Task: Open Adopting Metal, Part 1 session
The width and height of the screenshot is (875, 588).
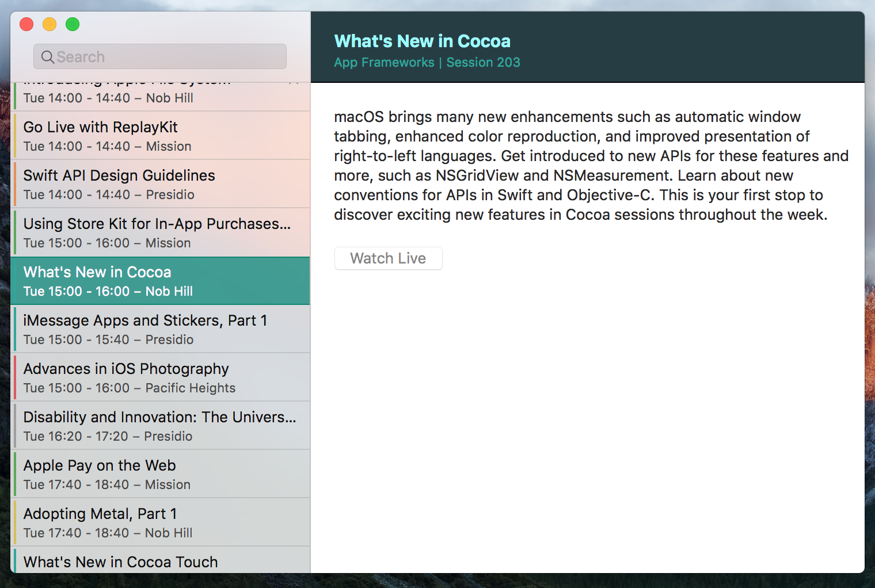Action: (x=161, y=522)
